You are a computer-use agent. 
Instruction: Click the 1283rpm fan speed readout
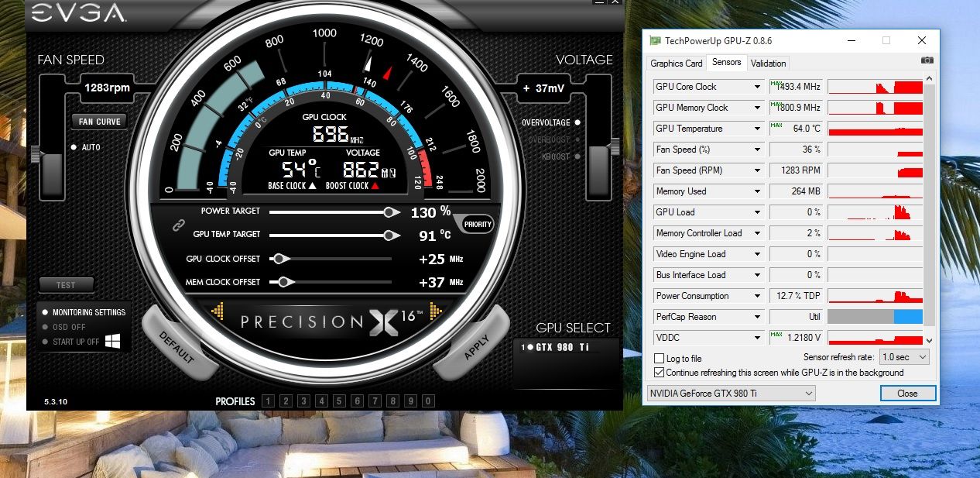coord(108,88)
